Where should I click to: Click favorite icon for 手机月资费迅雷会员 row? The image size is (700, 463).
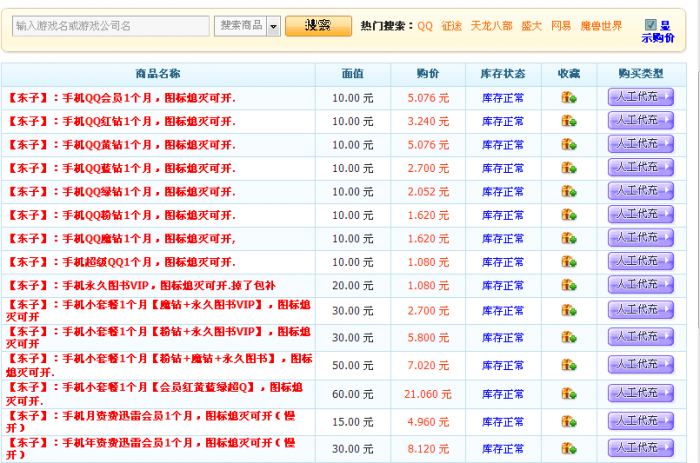(569, 421)
